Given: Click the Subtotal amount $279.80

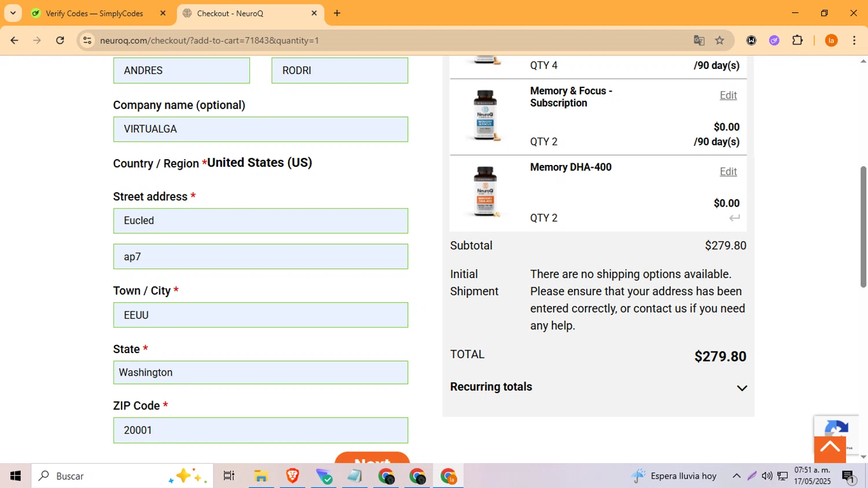Looking at the screenshot, I should (x=726, y=245).
